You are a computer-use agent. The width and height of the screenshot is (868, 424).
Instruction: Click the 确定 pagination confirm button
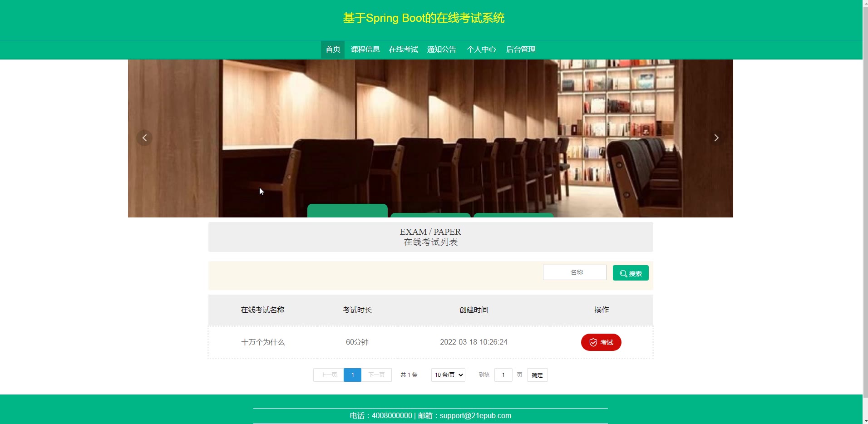pyautogui.click(x=537, y=375)
